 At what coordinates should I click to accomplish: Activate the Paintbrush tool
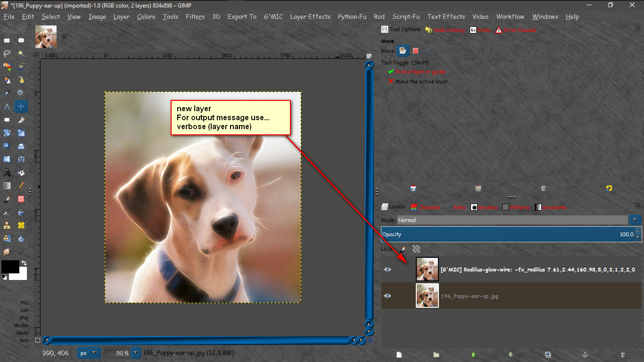pos(7,199)
